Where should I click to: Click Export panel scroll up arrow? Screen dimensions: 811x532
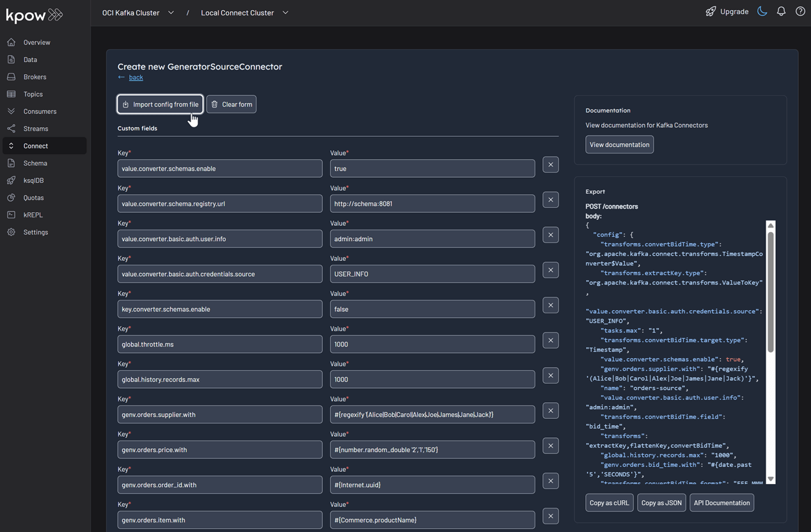771,225
